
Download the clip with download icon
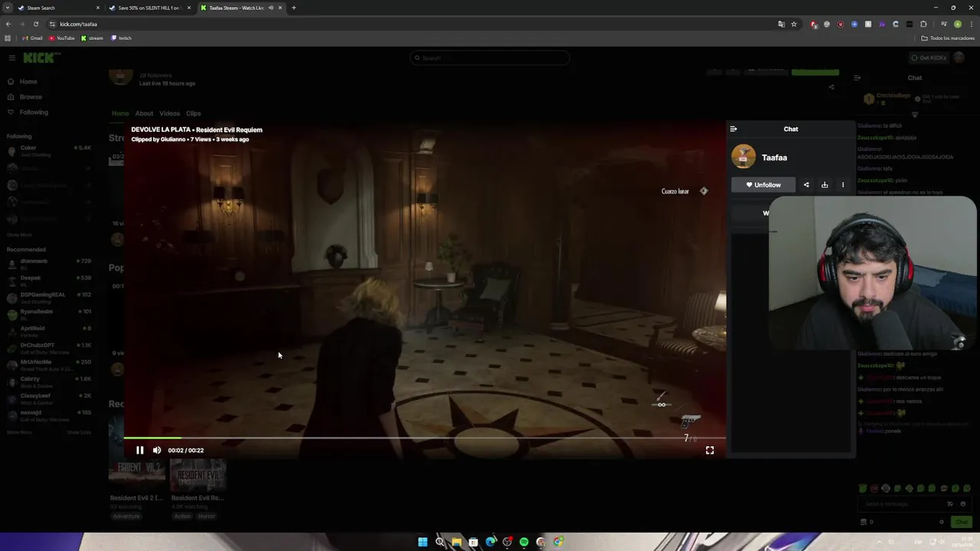[x=825, y=184]
